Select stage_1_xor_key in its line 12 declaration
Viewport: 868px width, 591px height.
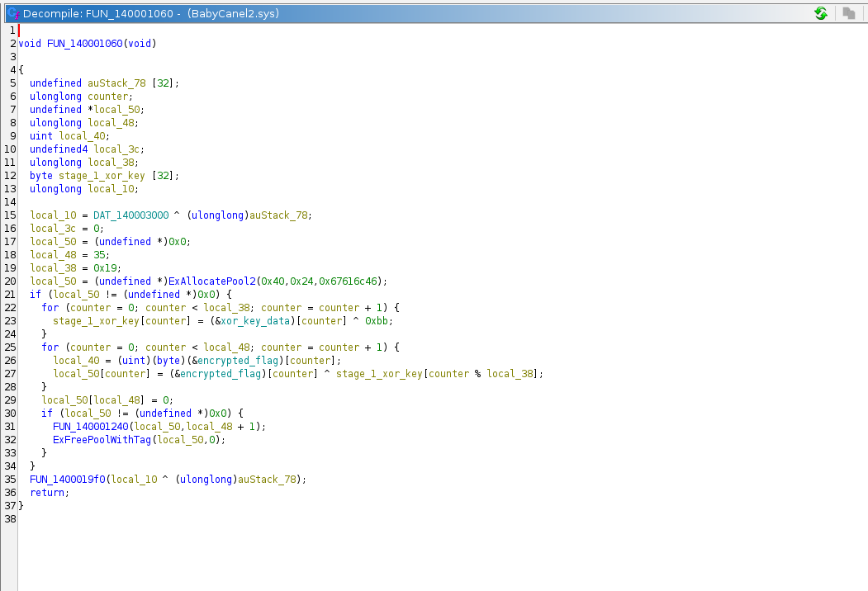(x=102, y=176)
